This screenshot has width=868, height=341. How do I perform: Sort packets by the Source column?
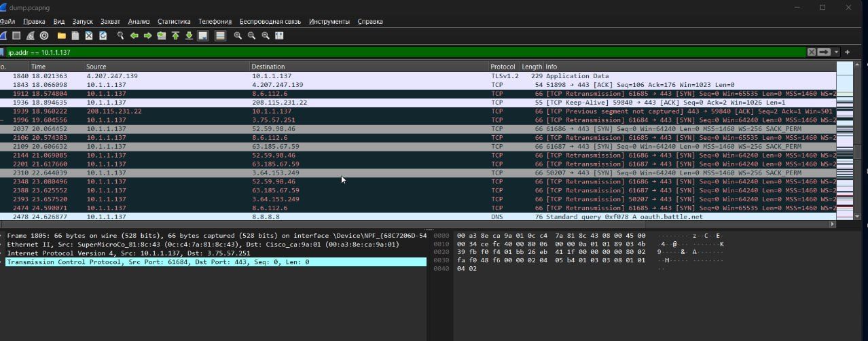tap(166, 67)
